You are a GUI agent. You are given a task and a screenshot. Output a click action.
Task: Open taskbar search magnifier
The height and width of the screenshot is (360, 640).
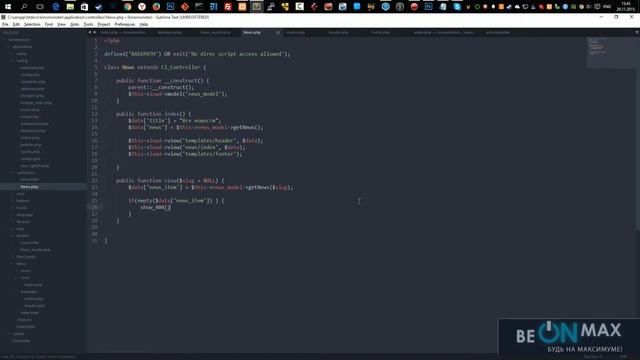(24, 7)
